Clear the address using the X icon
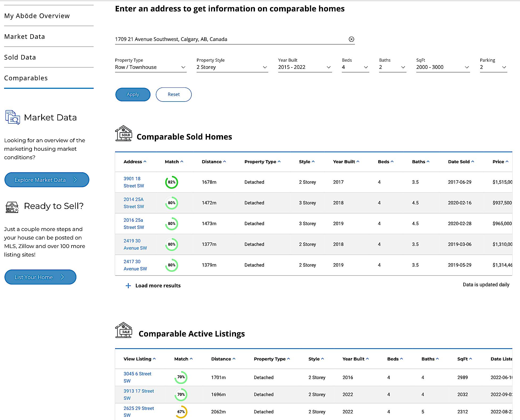 (351, 39)
